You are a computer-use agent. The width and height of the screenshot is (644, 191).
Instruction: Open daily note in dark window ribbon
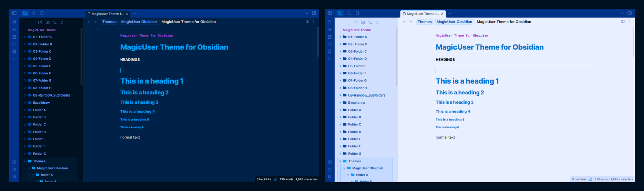pos(14,44)
